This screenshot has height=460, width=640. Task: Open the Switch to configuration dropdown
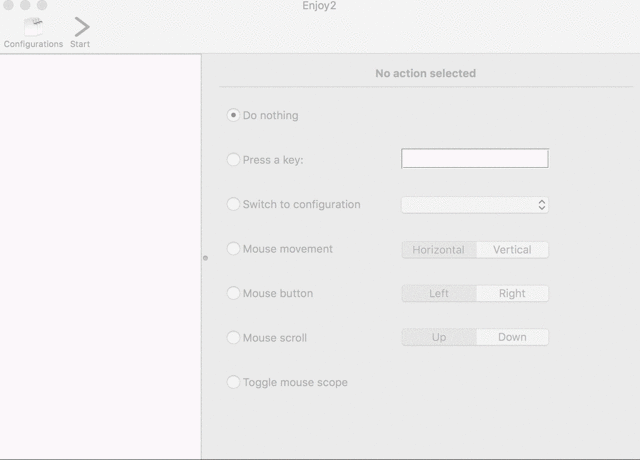pos(475,205)
